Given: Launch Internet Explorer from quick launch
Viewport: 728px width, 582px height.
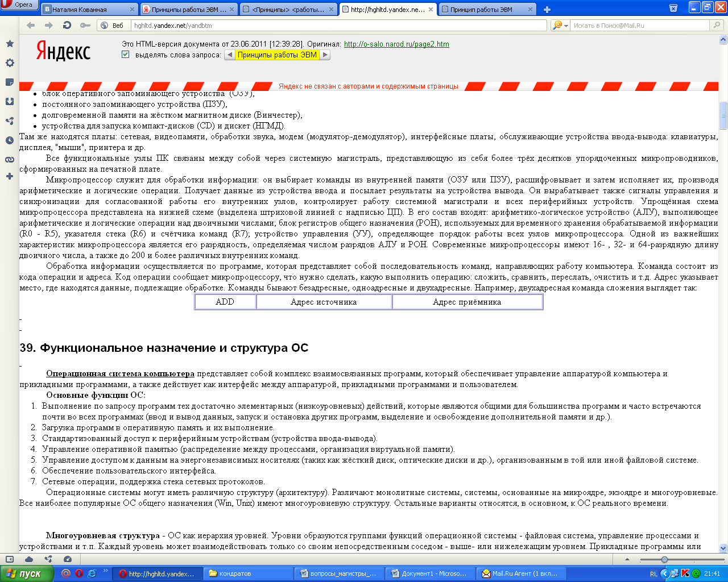Looking at the screenshot, I should [x=92, y=573].
